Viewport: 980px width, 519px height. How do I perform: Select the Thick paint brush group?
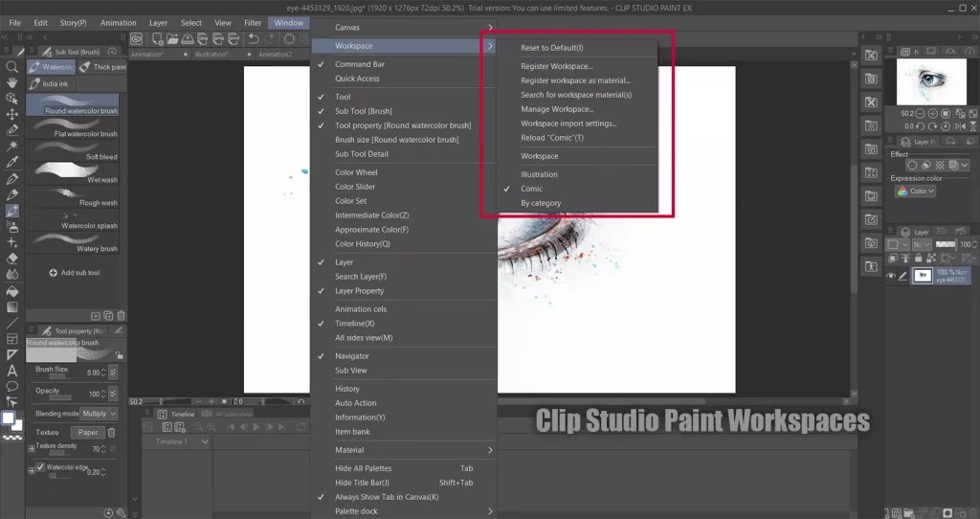pos(102,67)
